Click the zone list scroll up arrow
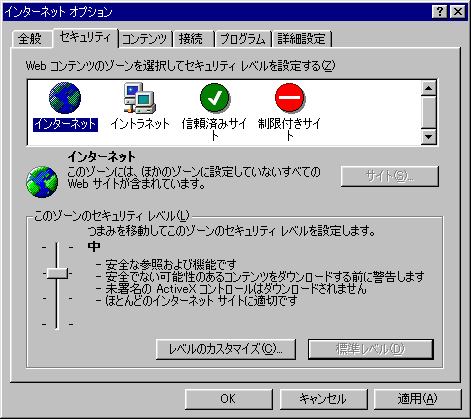This screenshot has height=419, width=471. 429,88
